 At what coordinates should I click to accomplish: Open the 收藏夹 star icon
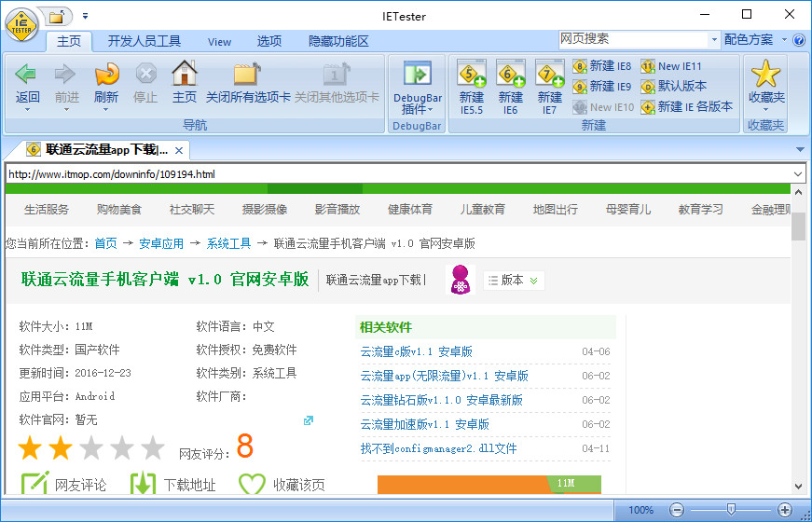point(766,74)
